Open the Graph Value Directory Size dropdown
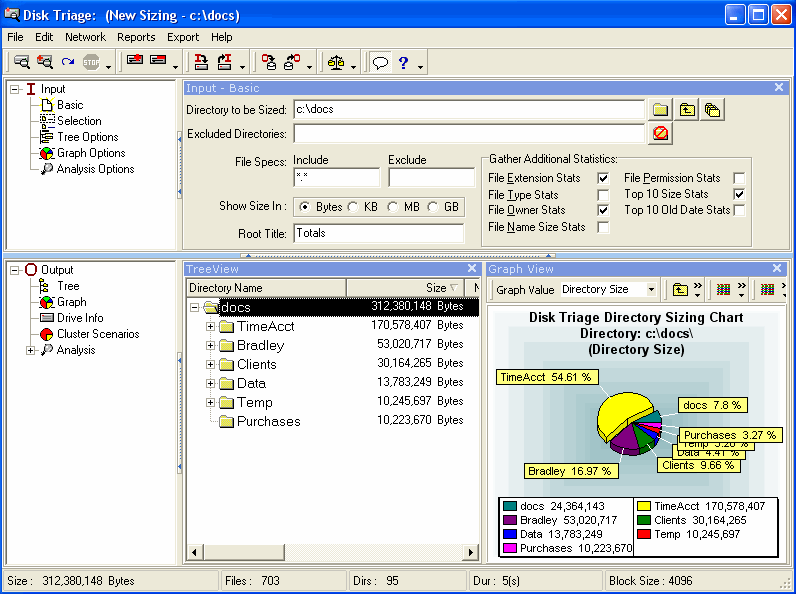 [651, 289]
